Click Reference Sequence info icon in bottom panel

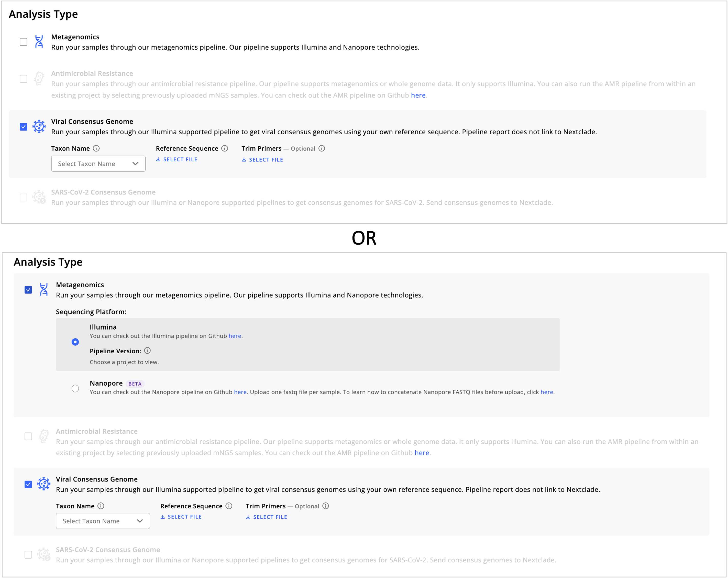pos(229,506)
